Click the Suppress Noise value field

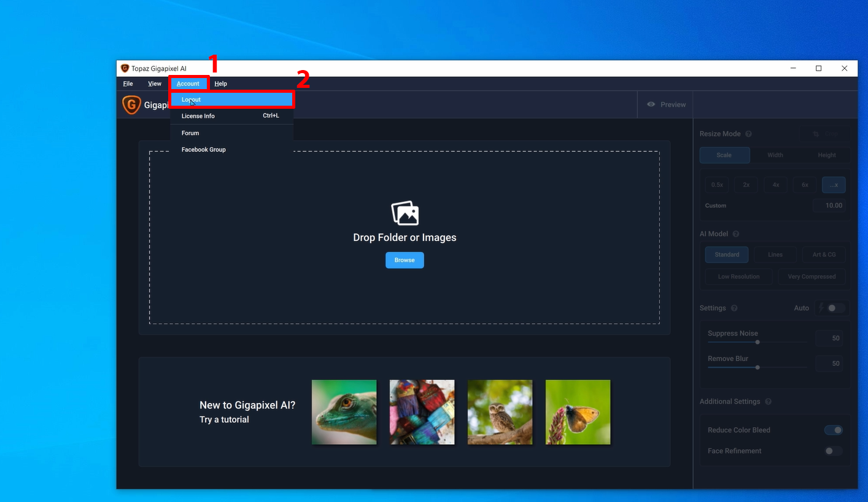[830, 338]
